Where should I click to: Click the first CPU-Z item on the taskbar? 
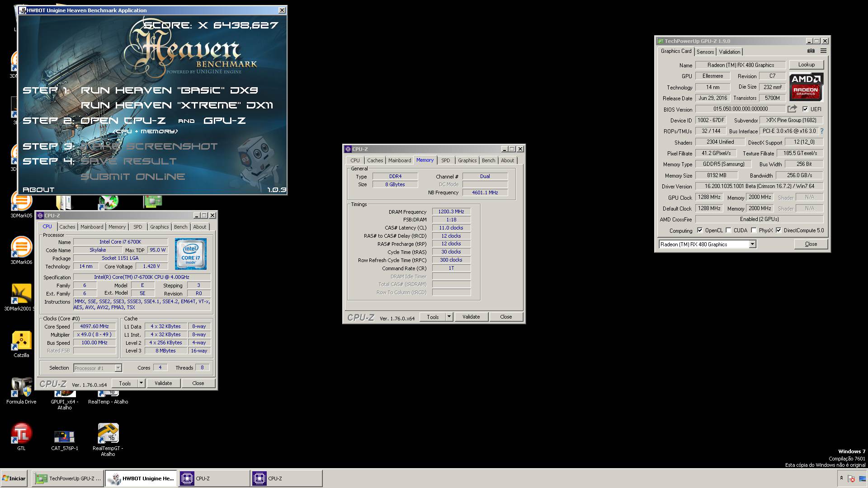click(214, 479)
